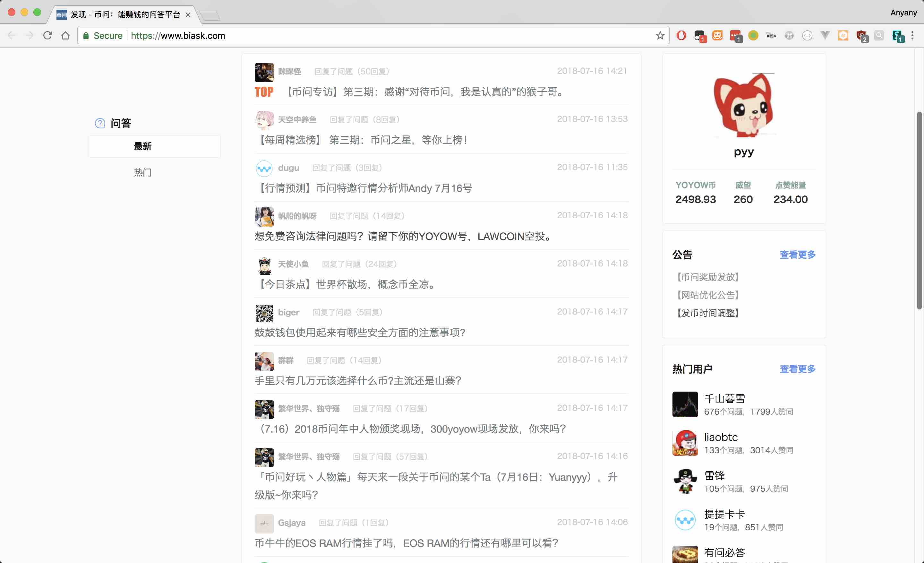Click timestamp 2018-07-16 14:06
This screenshot has height=563, width=924.
(x=592, y=522)
